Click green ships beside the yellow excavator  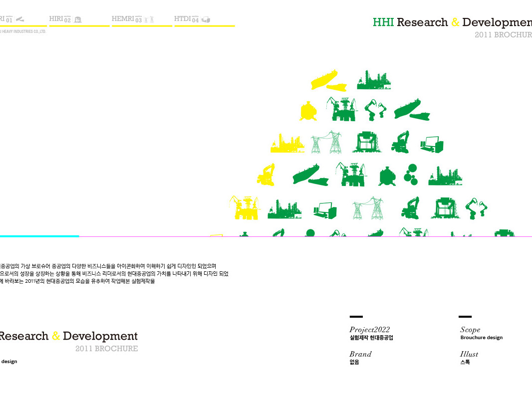point(310,175)
